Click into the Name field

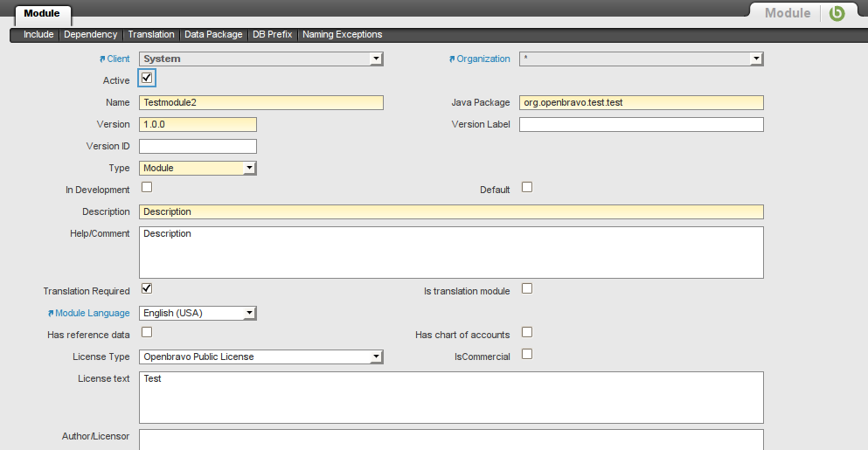click(x=260, y=102)
